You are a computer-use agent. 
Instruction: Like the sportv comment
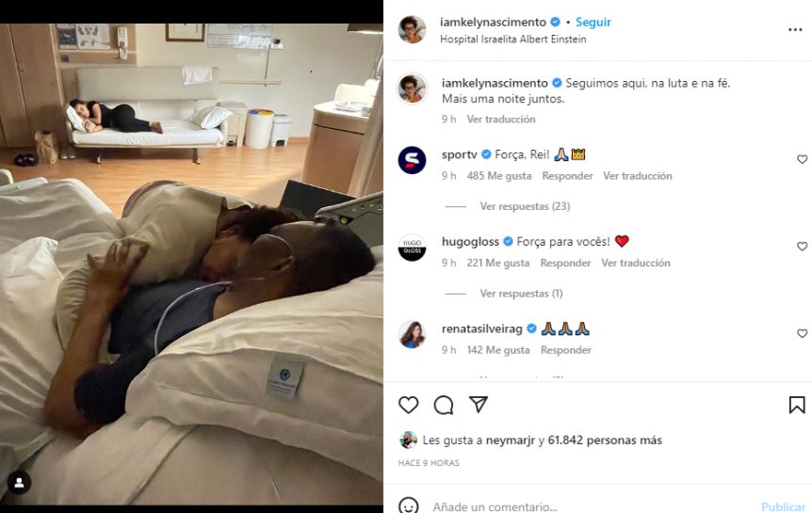coord(803,159)
